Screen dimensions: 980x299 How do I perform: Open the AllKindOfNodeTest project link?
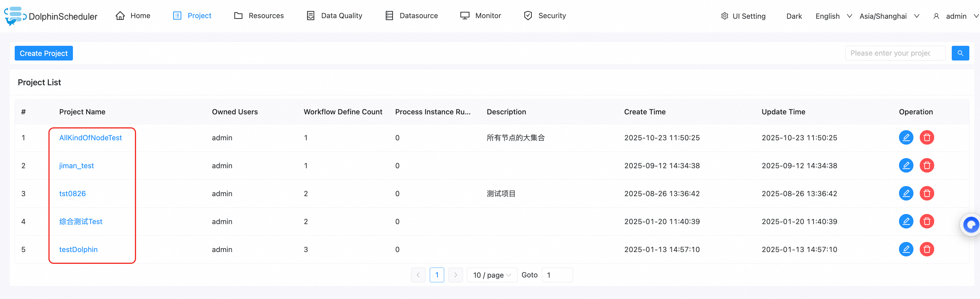(91, 138)
